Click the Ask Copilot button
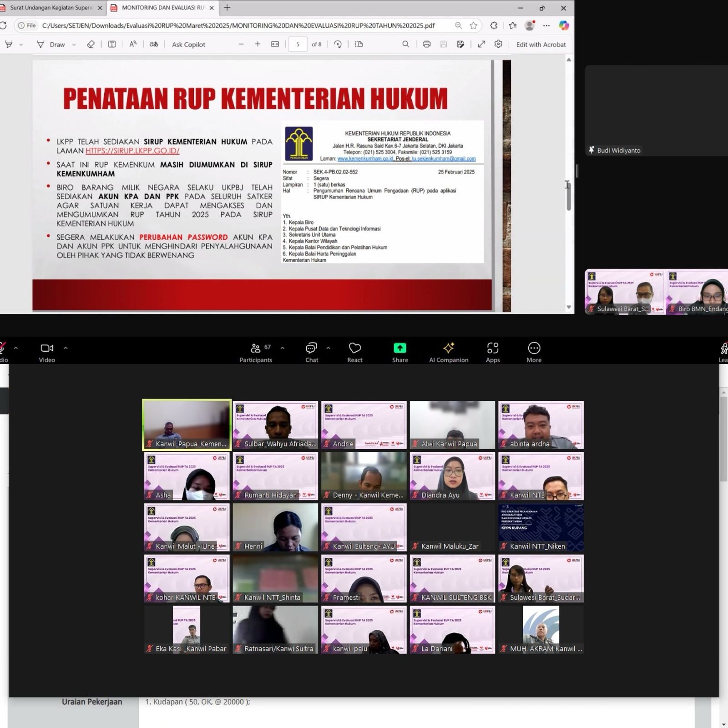Screen dimensions: 728x728 (x=188, y=44)
